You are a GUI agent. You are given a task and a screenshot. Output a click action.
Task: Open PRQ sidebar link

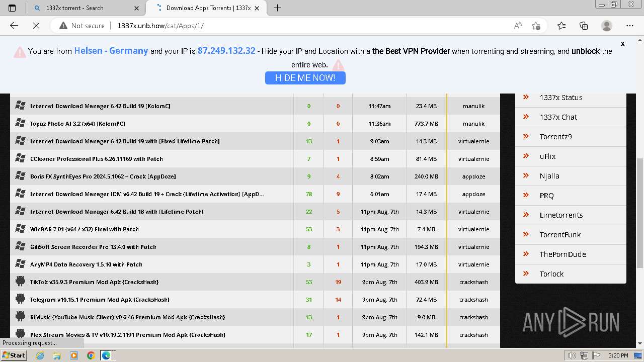pos(546,196)
